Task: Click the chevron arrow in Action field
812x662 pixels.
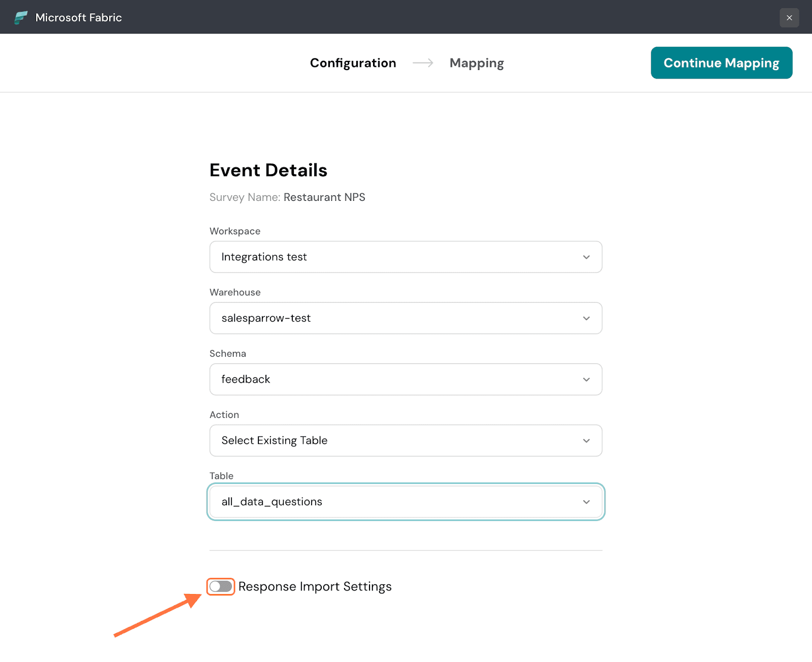Action: coord(586,441)
